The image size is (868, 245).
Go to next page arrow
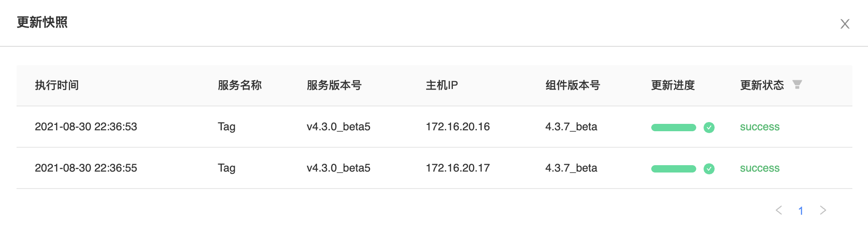pos(823,210)
